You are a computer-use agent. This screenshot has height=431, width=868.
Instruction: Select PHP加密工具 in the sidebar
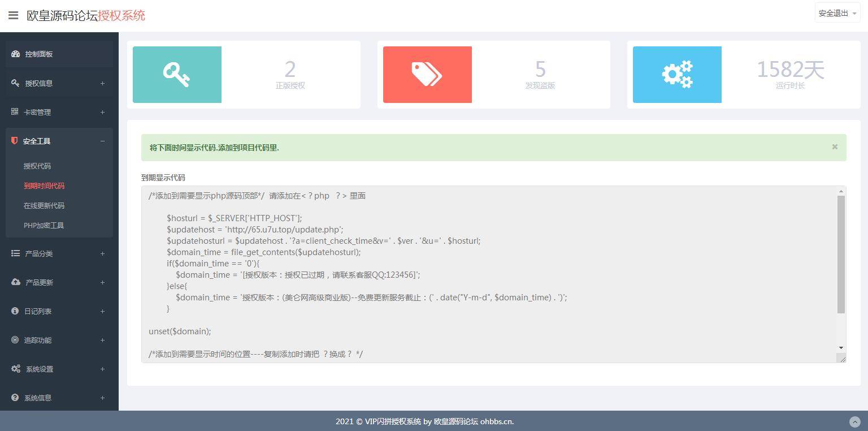44,225
